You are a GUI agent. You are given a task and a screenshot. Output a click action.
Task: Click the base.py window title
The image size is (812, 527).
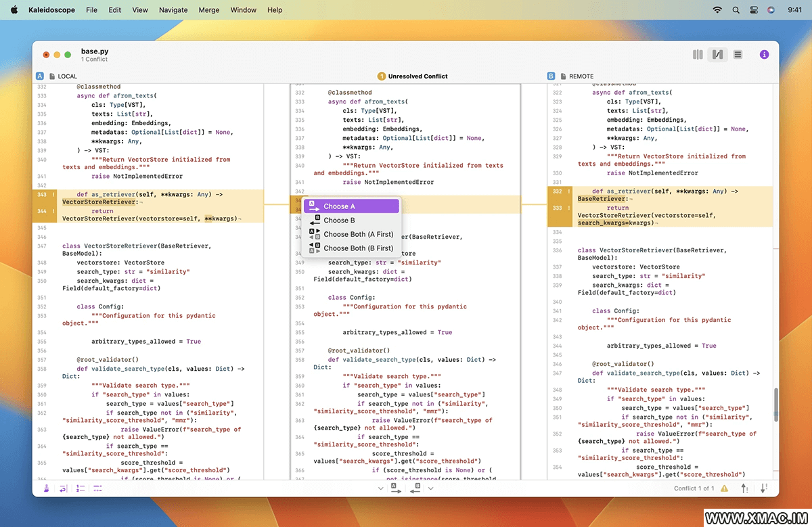click(x=95, y=51)
